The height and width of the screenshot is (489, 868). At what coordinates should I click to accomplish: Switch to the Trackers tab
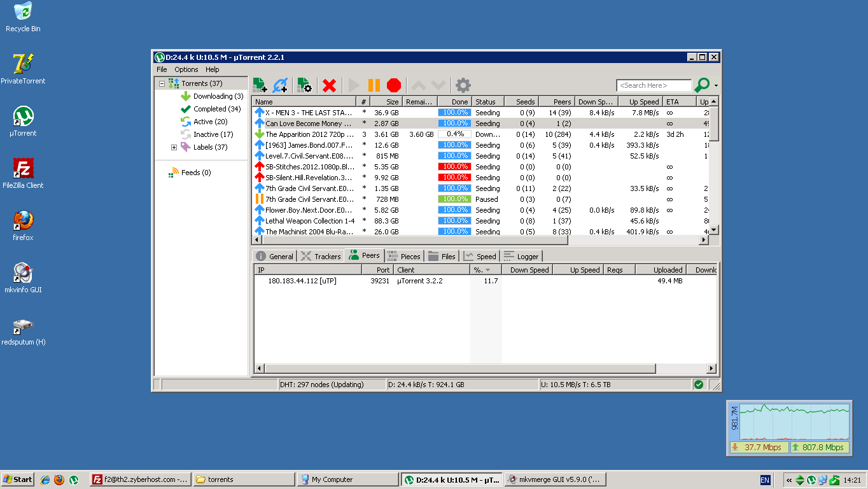[x=321, y=257]
